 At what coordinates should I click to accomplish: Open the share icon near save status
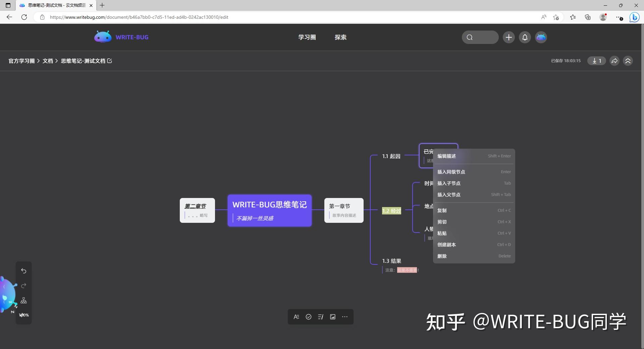(x=614, y=61)
